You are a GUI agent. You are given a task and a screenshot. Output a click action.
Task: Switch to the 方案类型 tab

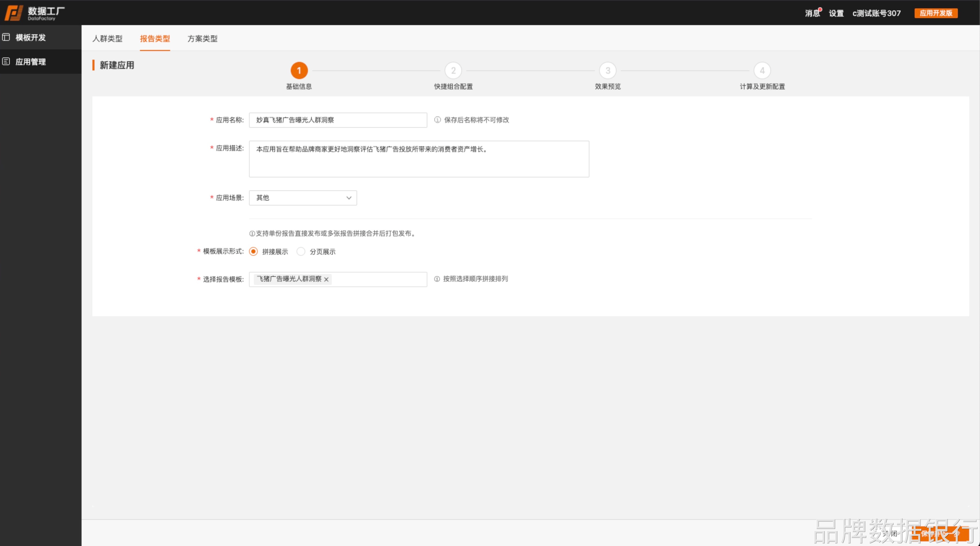tap(202, 38)
